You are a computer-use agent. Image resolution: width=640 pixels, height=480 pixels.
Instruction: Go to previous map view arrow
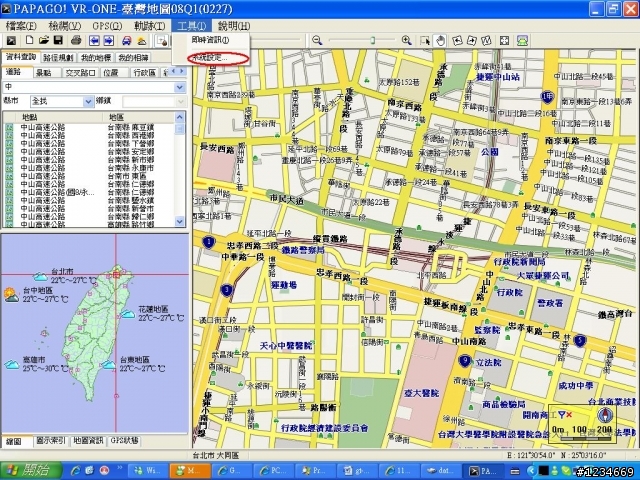(x=94, y=40)
